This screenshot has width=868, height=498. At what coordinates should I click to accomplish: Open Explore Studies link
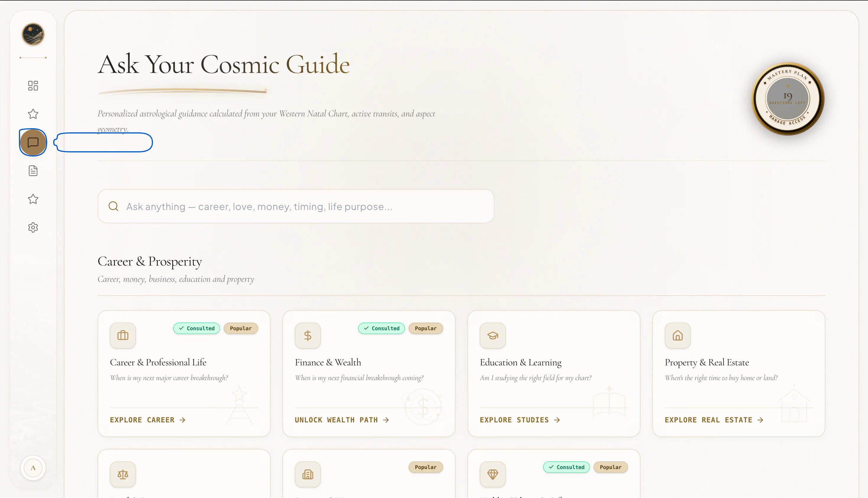(x=520, y=420)
